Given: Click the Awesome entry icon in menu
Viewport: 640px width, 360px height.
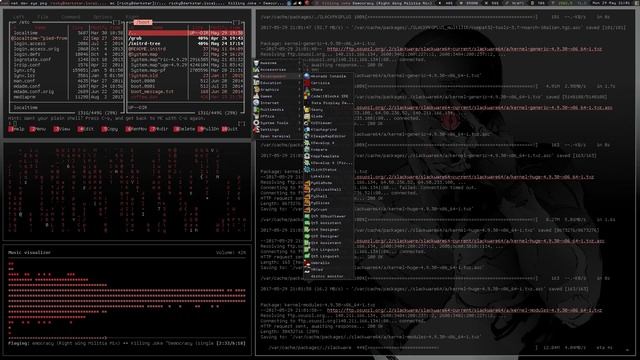Looking at the screenshot, I should click(x=256, y=63).
